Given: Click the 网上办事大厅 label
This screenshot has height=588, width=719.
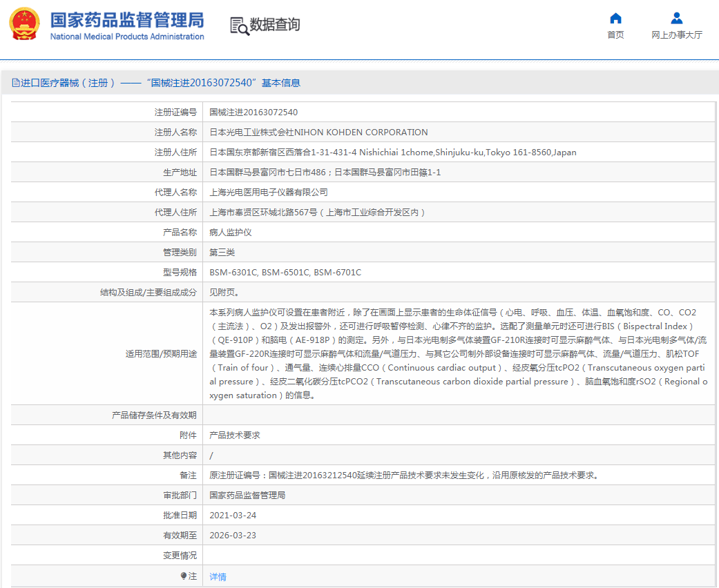Looking at the screenshot, I should [x=676, y=35].
